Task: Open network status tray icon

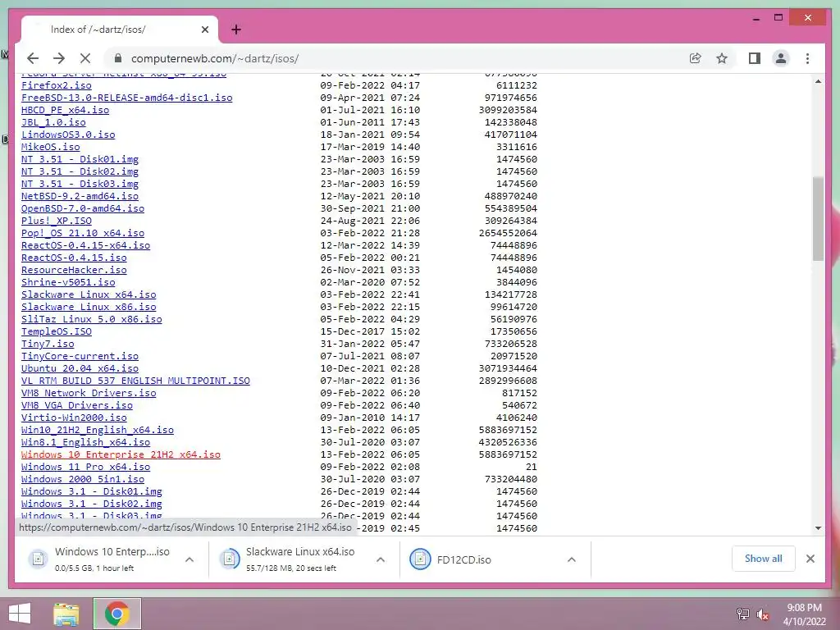Action: click(743, 614)
